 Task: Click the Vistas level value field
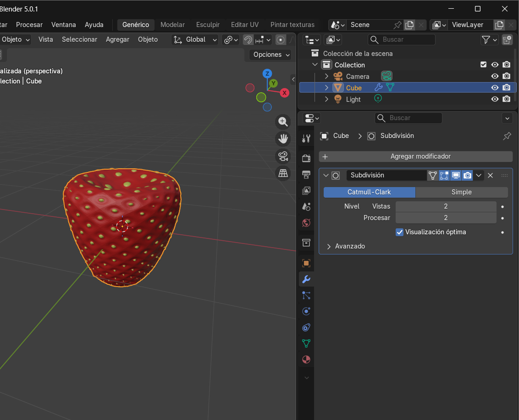click(x=445, y=206)
